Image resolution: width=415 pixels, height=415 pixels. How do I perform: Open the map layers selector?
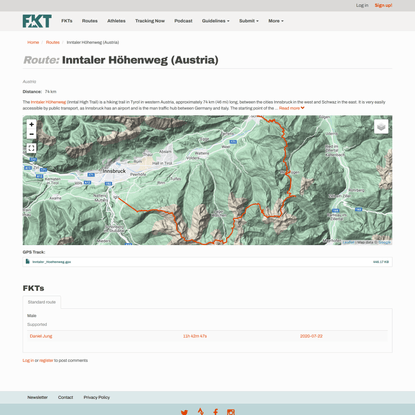click(381, 127)
